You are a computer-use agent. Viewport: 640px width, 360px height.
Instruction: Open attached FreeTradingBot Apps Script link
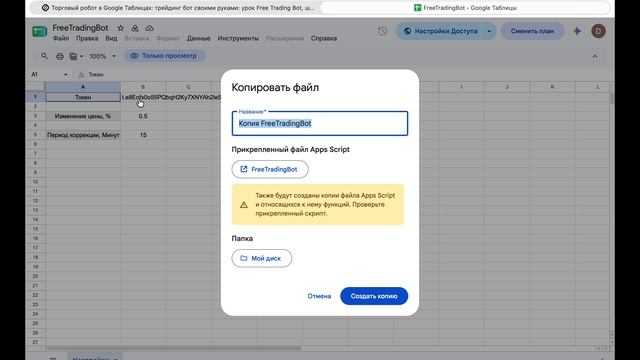pyautogui.click(x=270, y=169)
